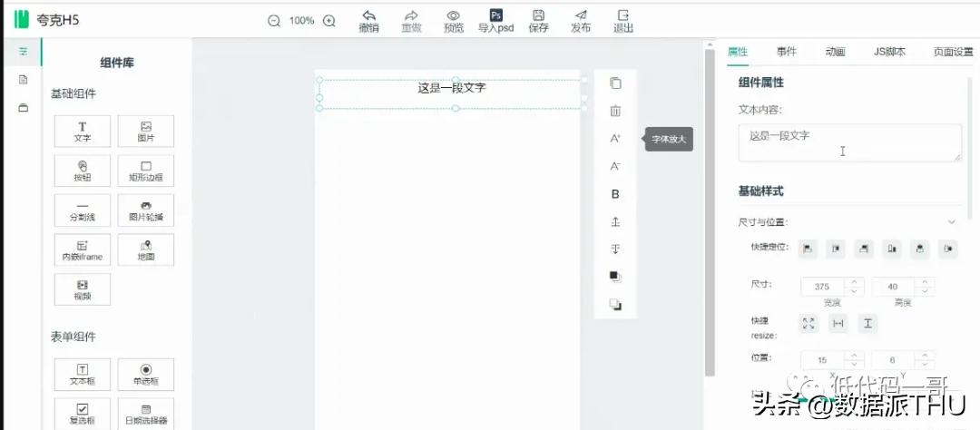Save the project (保存)
Viewport: 980px width, 430px height.
tap(538, 21)
